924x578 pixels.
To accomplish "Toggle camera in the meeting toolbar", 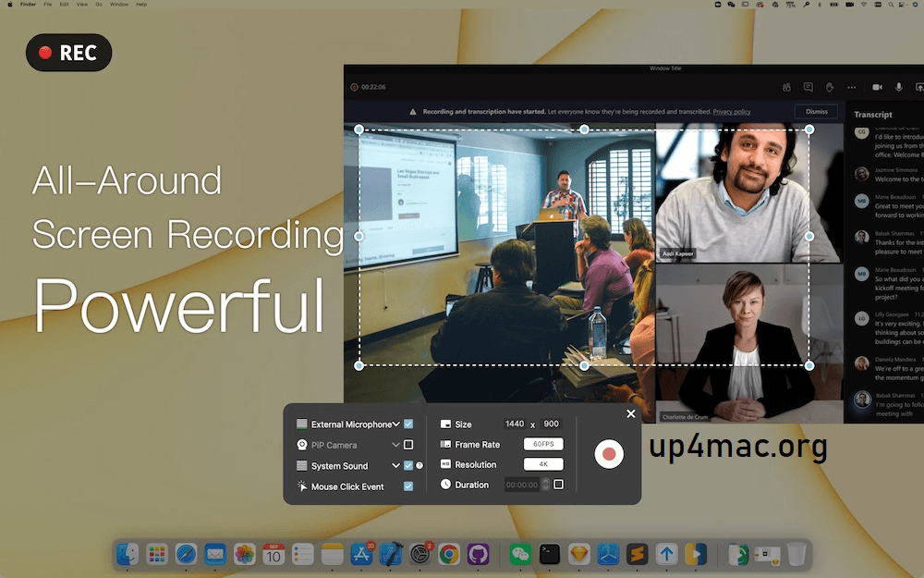I will pos(877,87).
